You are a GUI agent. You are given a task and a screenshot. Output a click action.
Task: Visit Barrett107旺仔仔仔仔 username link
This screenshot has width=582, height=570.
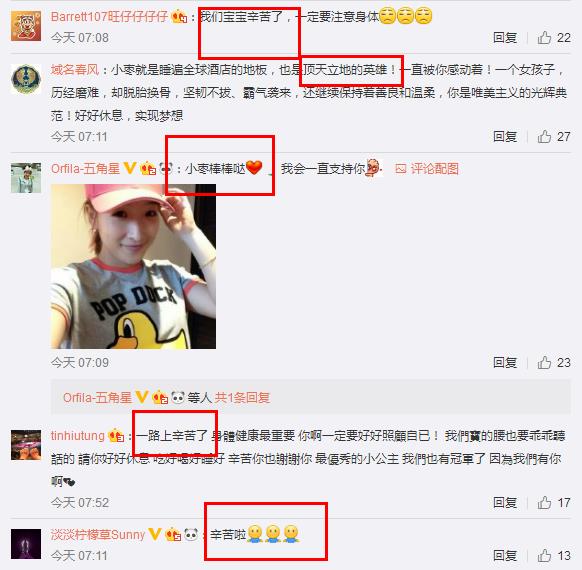pyautogui.click(x=109, y=16)
